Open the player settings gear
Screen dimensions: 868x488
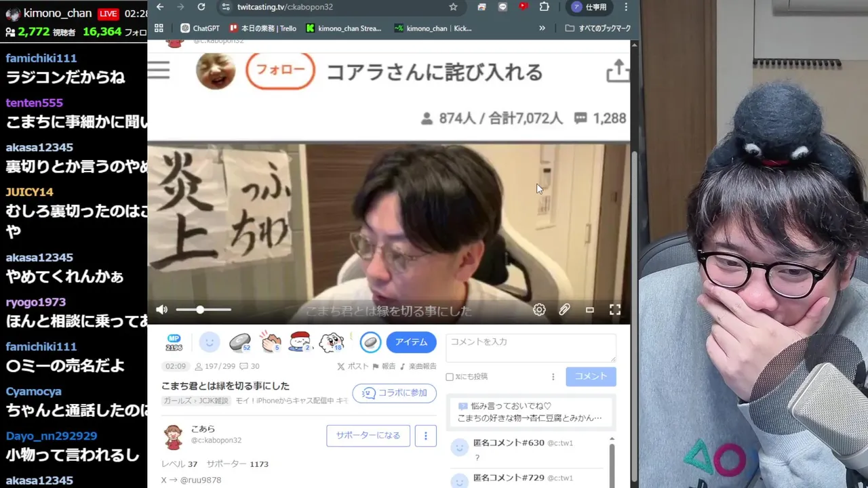tap(539, 310)
